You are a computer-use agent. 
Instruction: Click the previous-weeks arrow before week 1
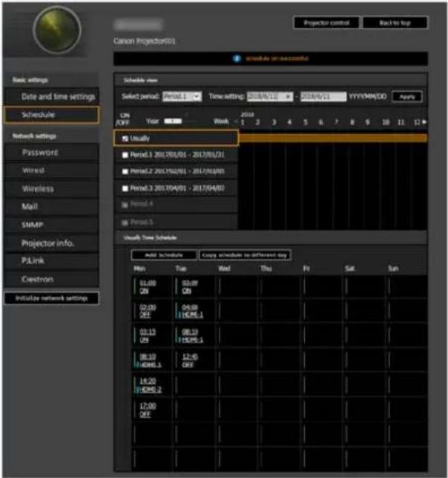click(236, 122)
